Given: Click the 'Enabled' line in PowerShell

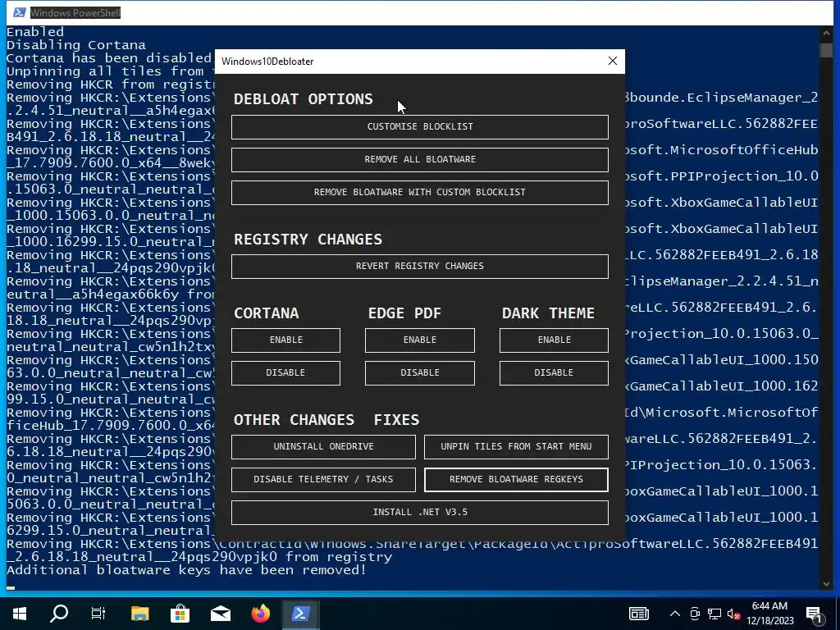Looking at the screenshot, I should pos(34,32).
